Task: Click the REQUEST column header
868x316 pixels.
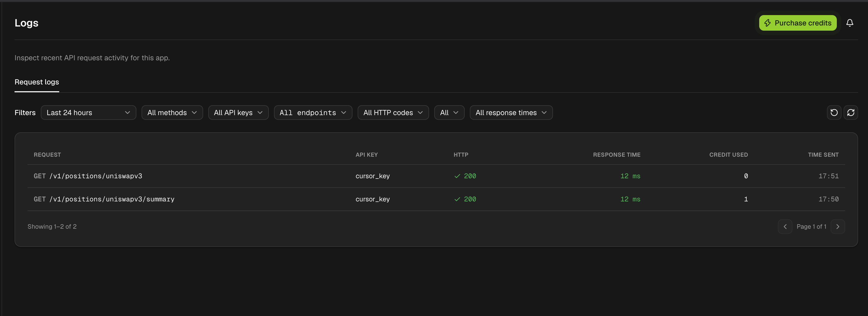Action: click(x=47, y=155)
